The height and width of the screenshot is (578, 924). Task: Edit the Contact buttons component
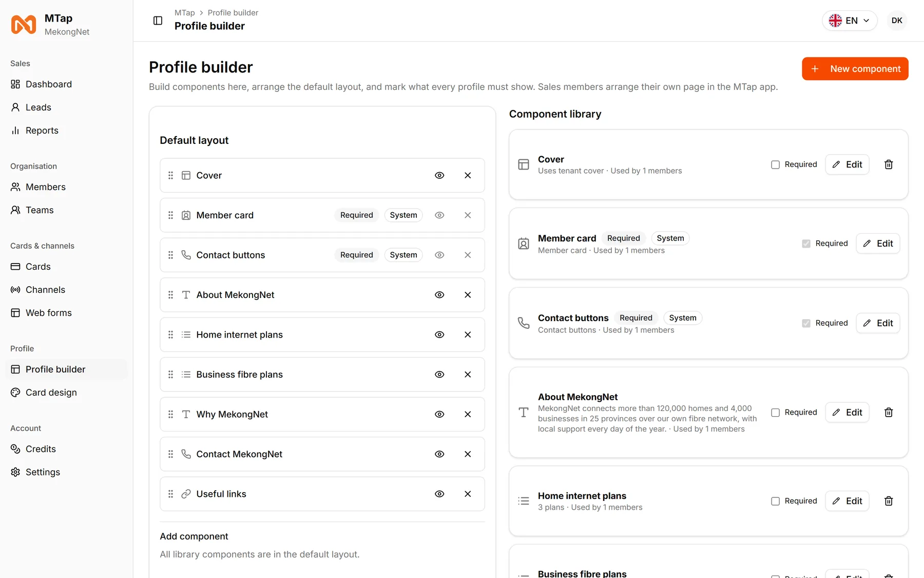pyautogui.click(x=878, y=323)
